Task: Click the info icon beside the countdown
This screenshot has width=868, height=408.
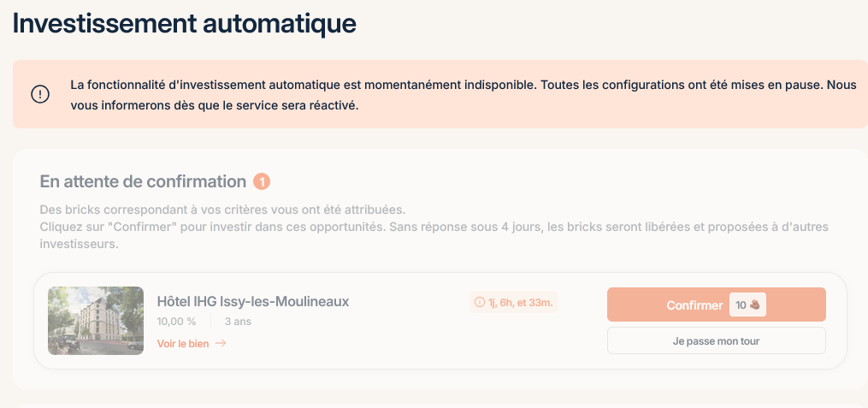Action: (480, 302)
